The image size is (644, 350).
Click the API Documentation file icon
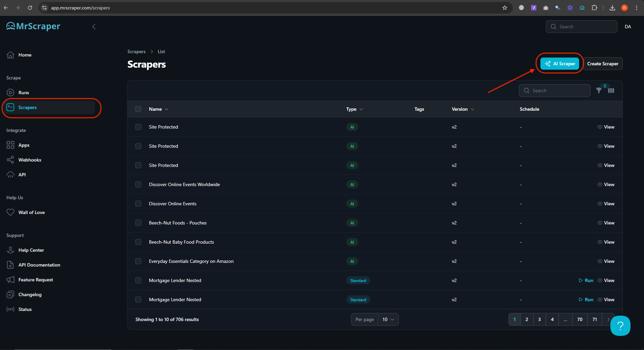10,265
